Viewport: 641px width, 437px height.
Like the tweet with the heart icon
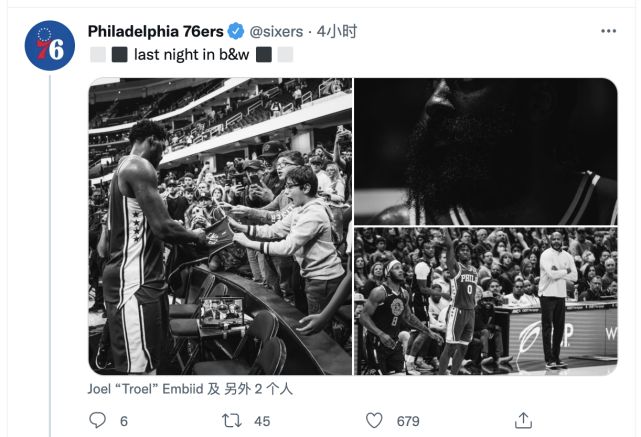(x=374, y=421)
